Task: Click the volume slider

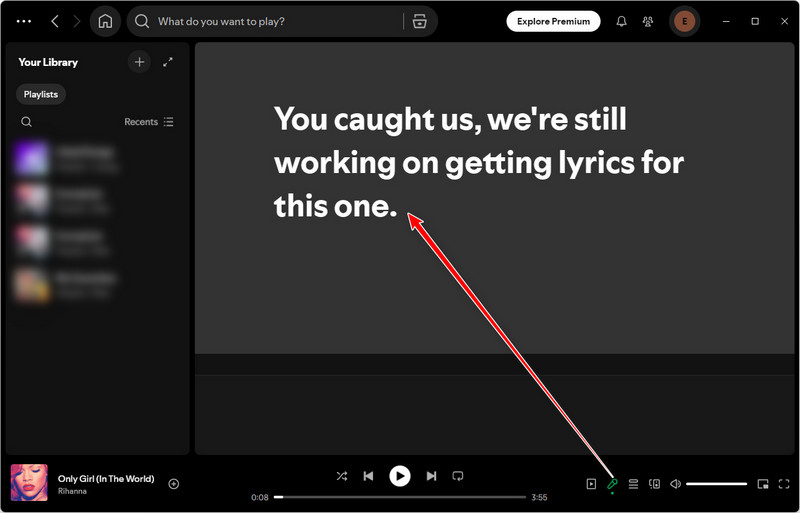Action: pos(716,484)
